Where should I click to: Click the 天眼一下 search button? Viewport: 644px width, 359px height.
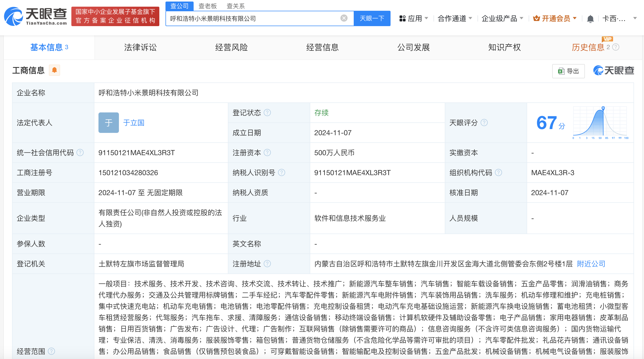tap(372, 18)
